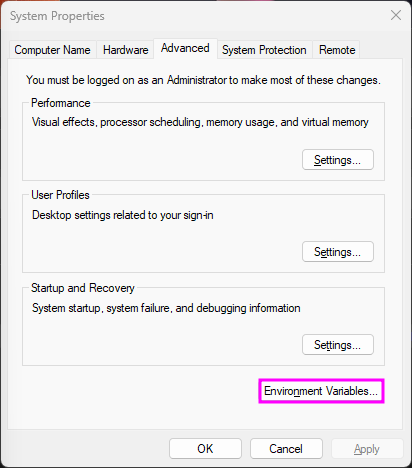
Task: Click the Environment Variables button
Action: [321, 391]
